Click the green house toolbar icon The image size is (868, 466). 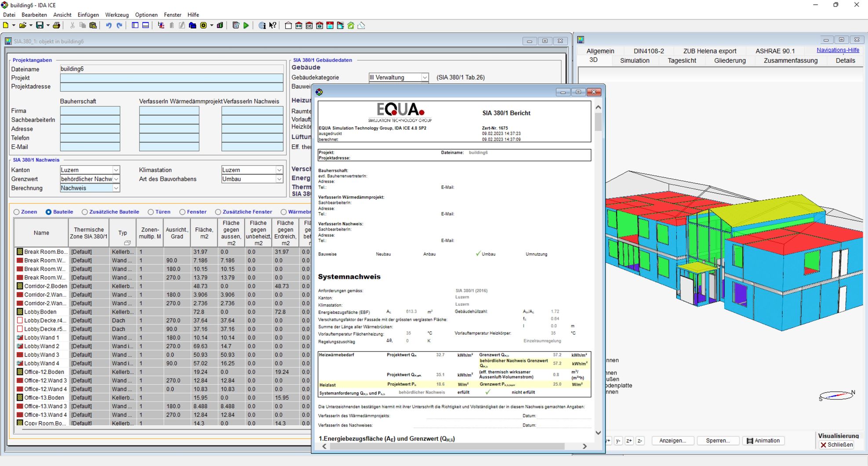[351, 25]
